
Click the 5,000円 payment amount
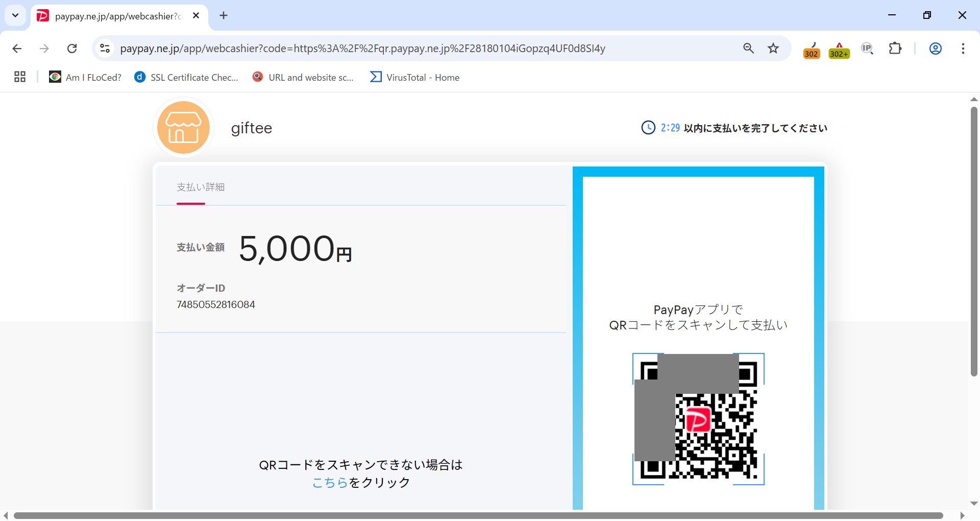(296, 249)
